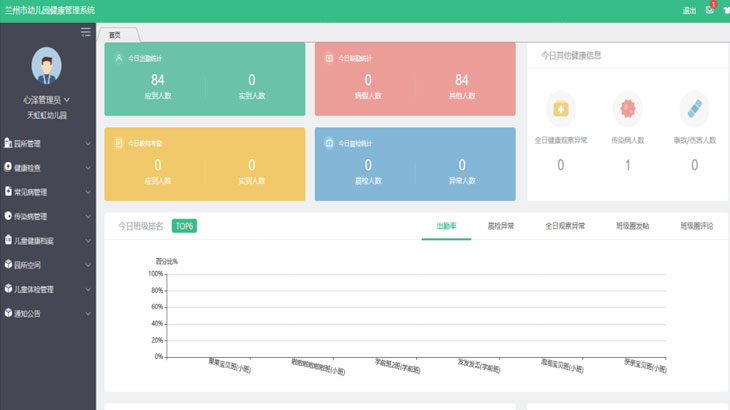Select the 班级圈发帖 ranking tab
The image size is (730, 410).
[632, 226]
